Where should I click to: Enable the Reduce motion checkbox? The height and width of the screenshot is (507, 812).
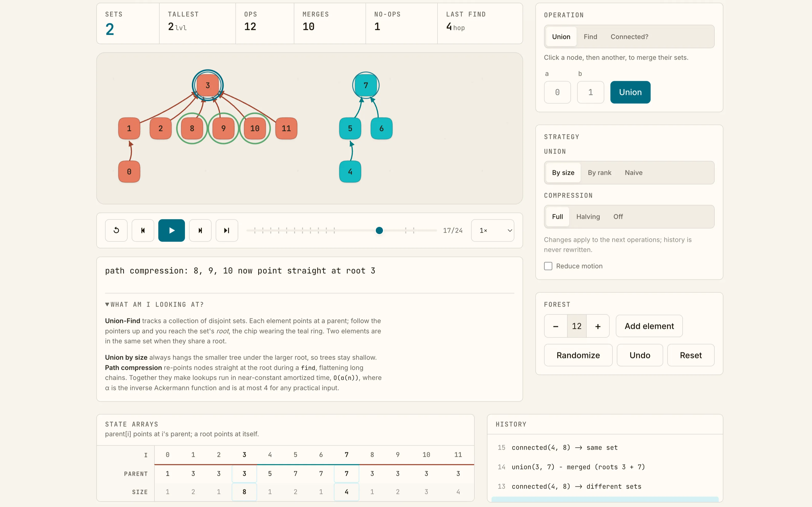pyautogui.click(x=548, y=266)
